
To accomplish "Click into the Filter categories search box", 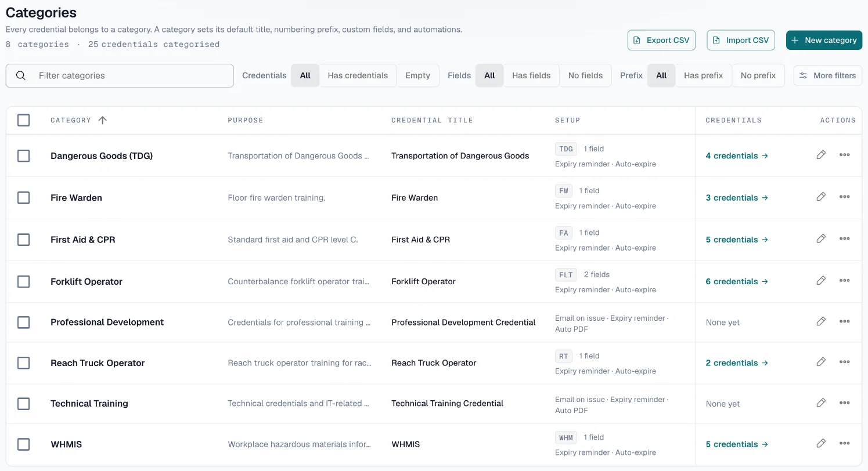I will tap(120, 75).
